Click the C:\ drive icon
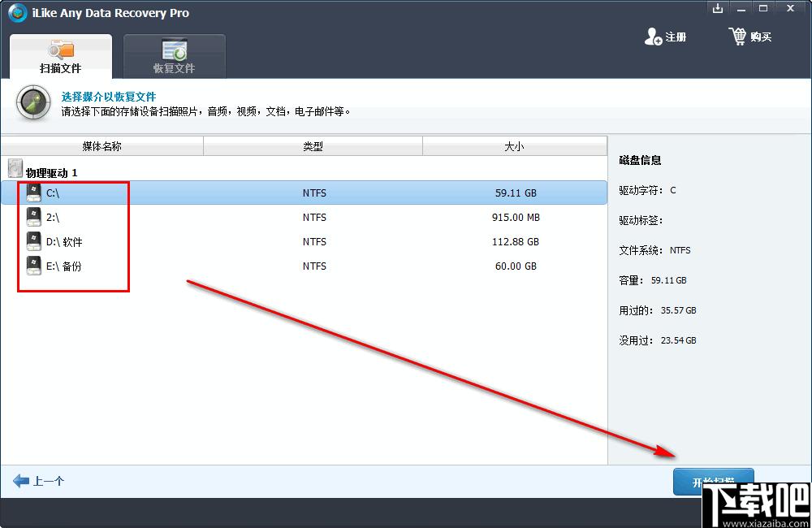 point(33,193)
